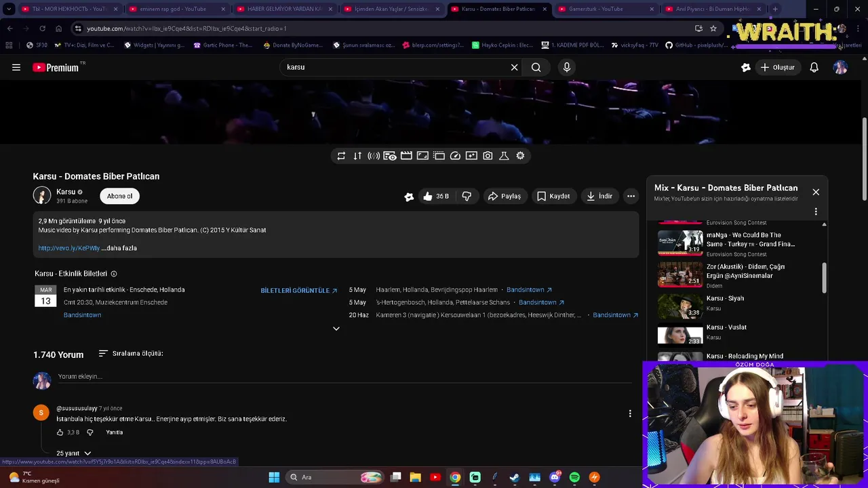This screenshot has height=488, width=868.
Task: Click the volume boost sound-wave icon
Action: [374, 156]
